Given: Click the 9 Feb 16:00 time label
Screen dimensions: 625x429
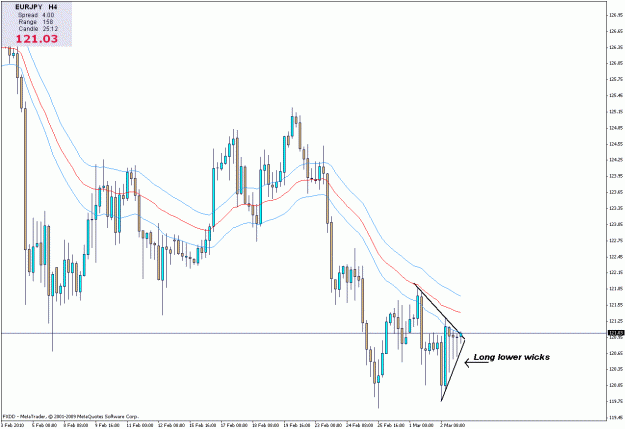Looking at the screenshot, I should click(x=108, y=425).
